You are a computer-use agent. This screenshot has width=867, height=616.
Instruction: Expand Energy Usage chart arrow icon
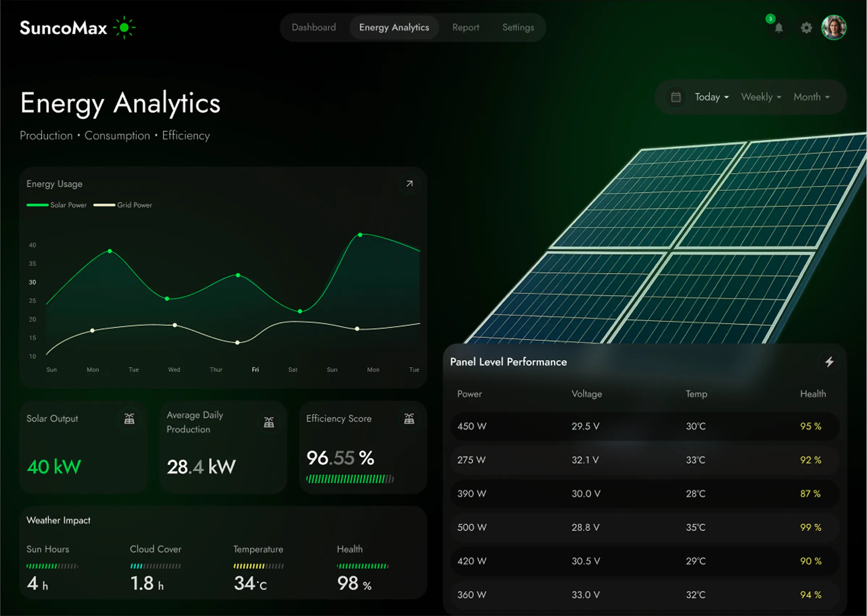point(409,184)
